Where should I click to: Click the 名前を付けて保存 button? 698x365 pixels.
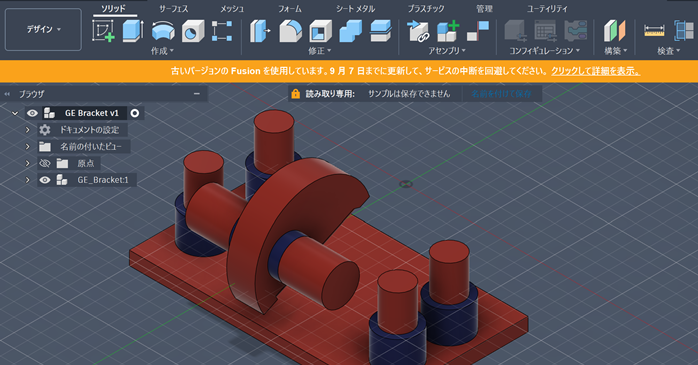[x=501, y=94]
